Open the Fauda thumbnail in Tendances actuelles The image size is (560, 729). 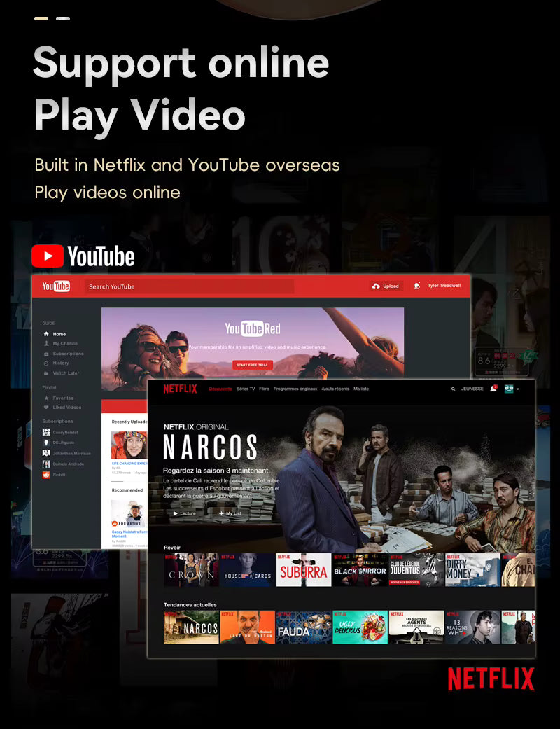pos(304,627)
